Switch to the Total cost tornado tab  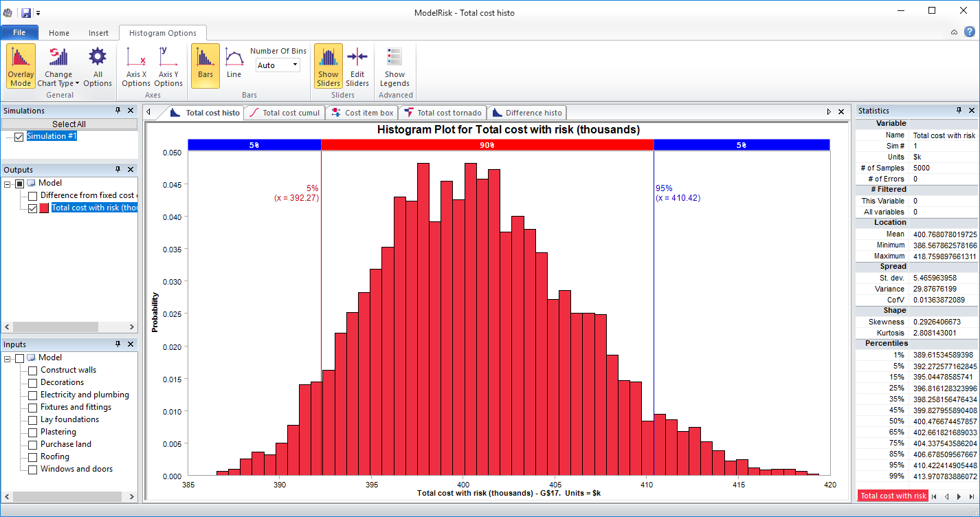point(442,112)
